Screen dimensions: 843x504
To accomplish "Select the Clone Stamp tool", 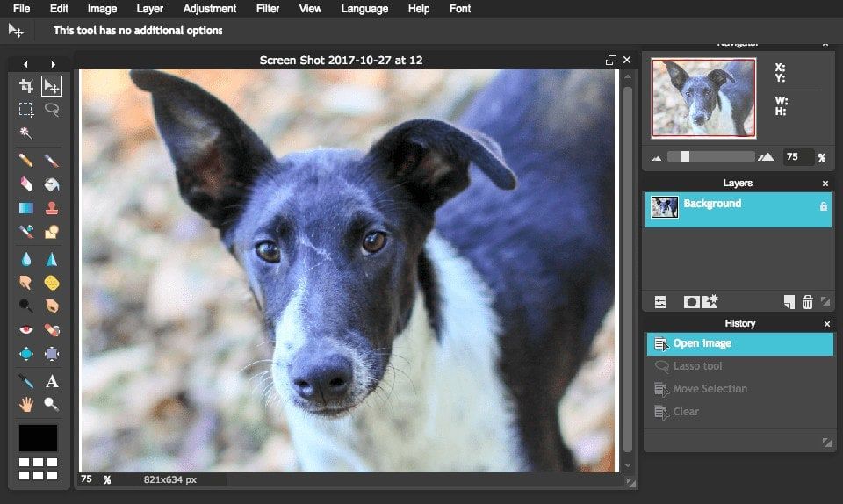I will coord(52,208).
